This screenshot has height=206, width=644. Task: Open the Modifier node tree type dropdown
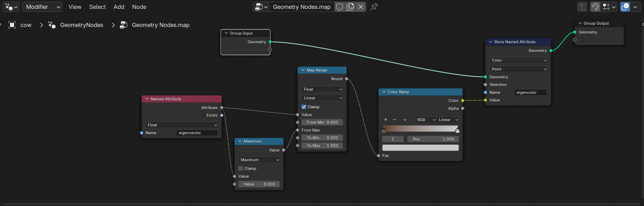[x=42, y=7]
